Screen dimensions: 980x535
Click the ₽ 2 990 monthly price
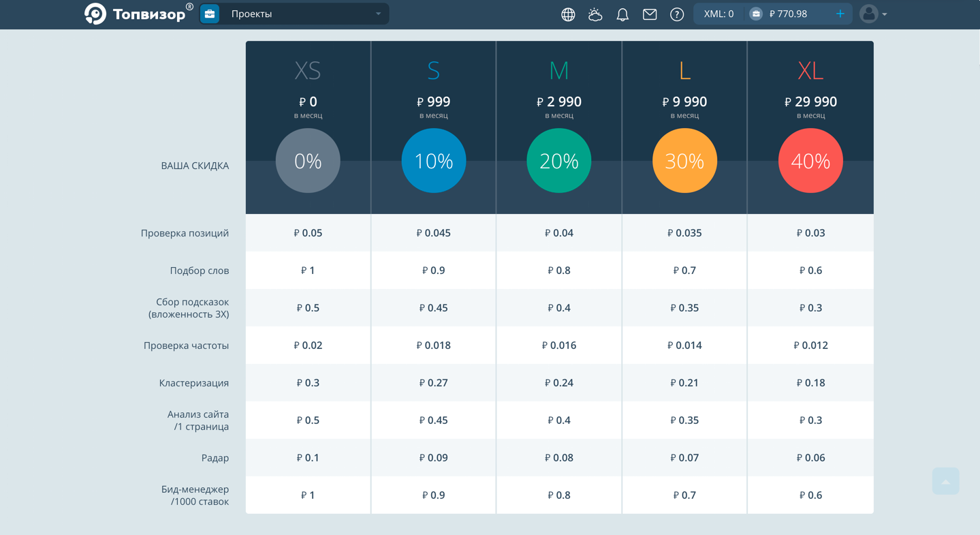click(559, 102)
